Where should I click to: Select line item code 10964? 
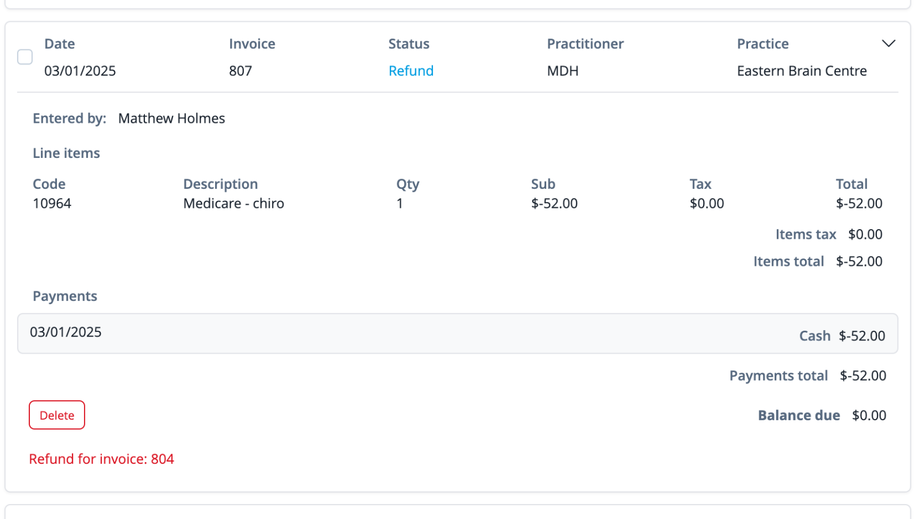point(52,203)
